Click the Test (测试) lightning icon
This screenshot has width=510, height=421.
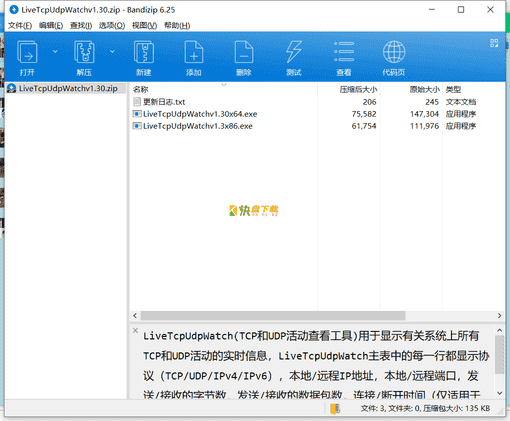294,52
